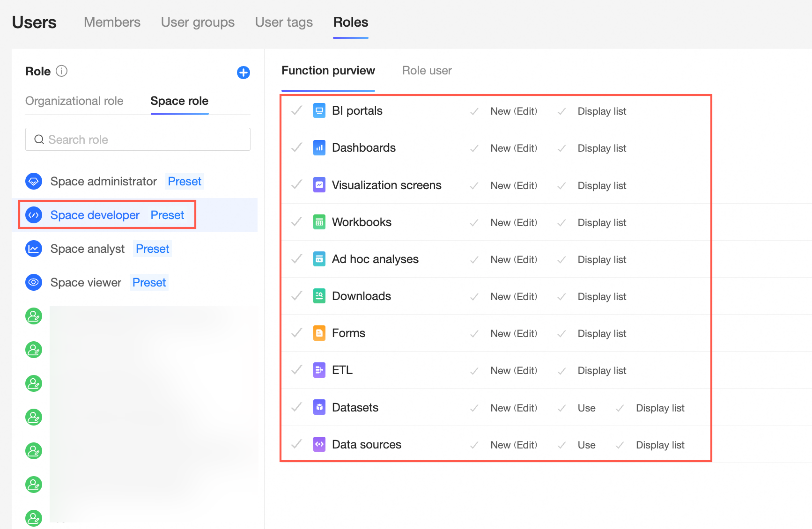Screen dimensions: 812x529
Task: Click the Visualization screens label
Action: click(x=386, y=185)
